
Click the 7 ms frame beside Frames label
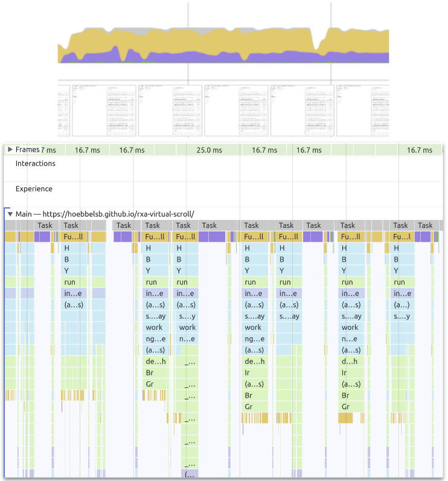pos(50,150)
